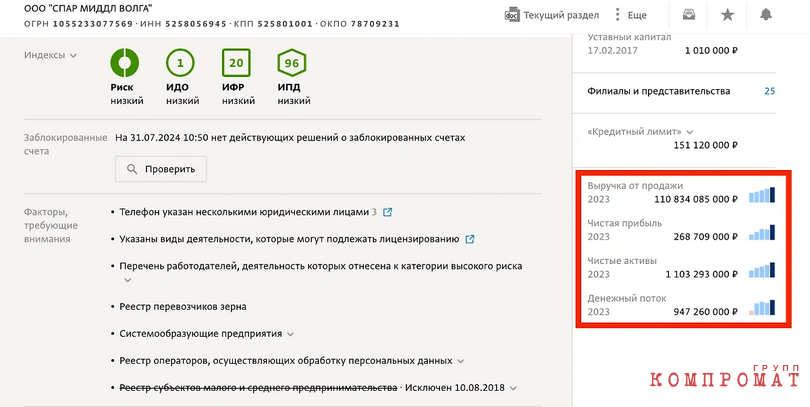The height and width of the screenshot is (407, 810).
Task: Click the Денежный поток bar chart
Action: (x=762, y=308)
